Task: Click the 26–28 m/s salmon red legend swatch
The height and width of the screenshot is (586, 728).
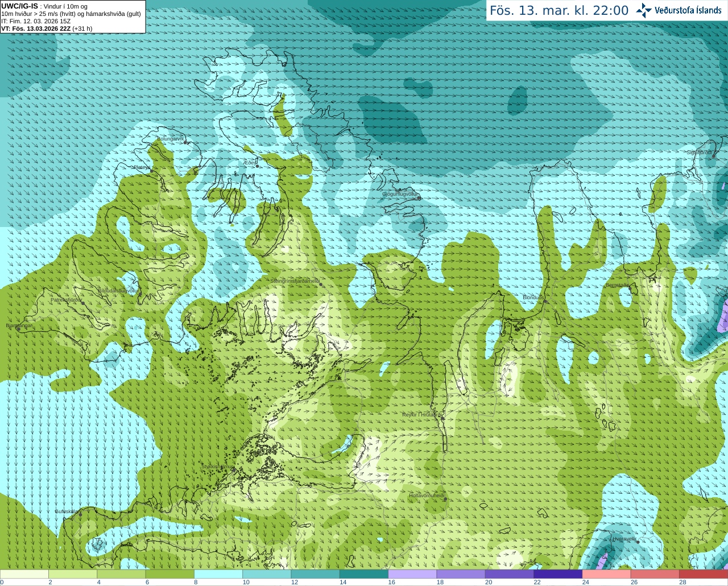Action: click(655, 574)
